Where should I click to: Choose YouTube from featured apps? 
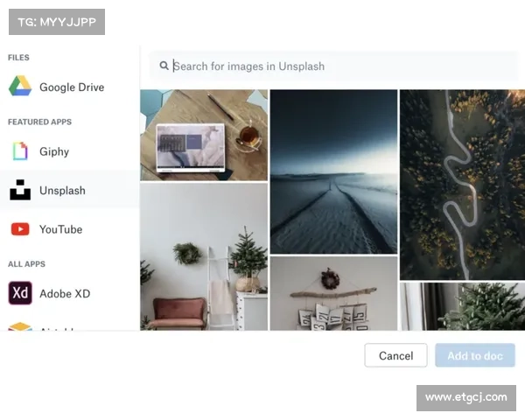[70, 229]
